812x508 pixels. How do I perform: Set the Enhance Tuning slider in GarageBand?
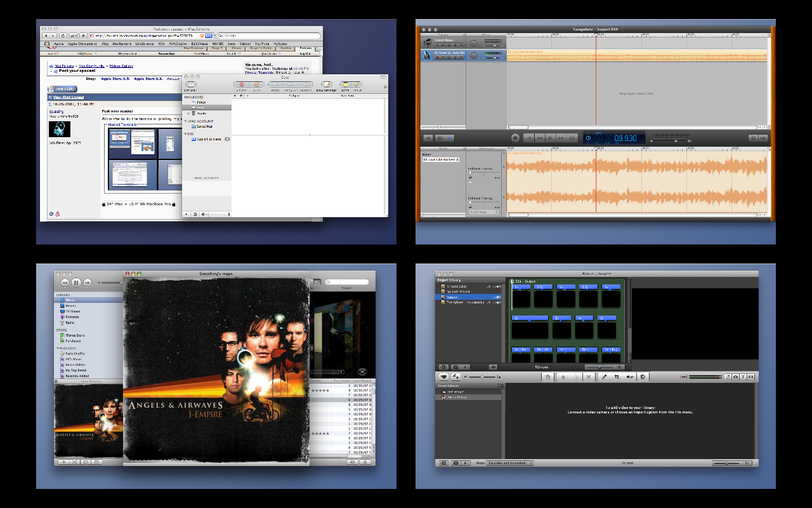coord(485,173)
